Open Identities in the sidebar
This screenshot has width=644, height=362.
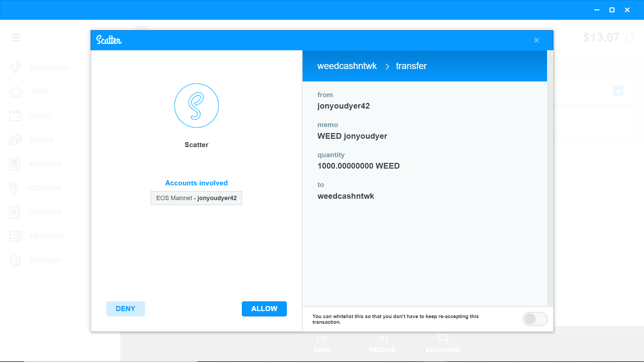pyautogui.click(x=45, y=164)
